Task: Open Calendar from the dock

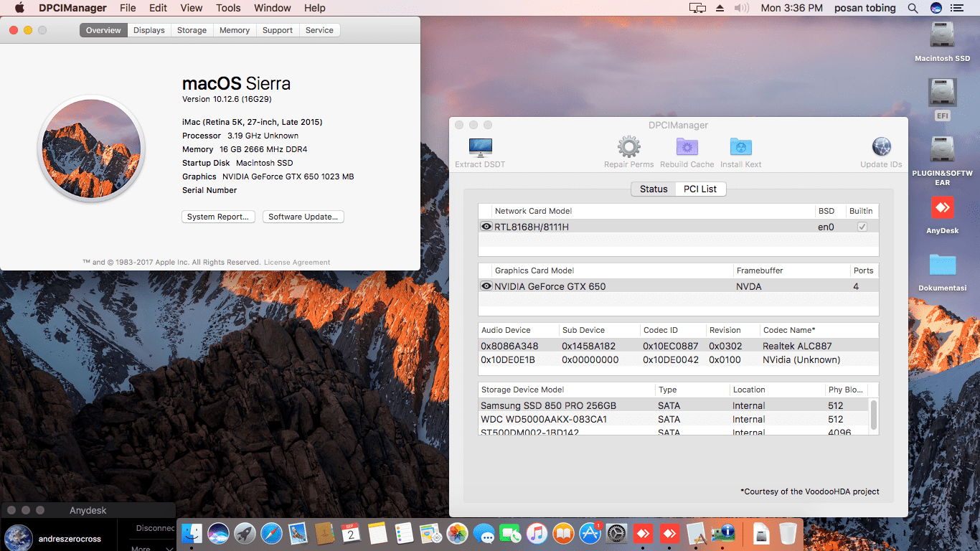Action: click(351, 533)
